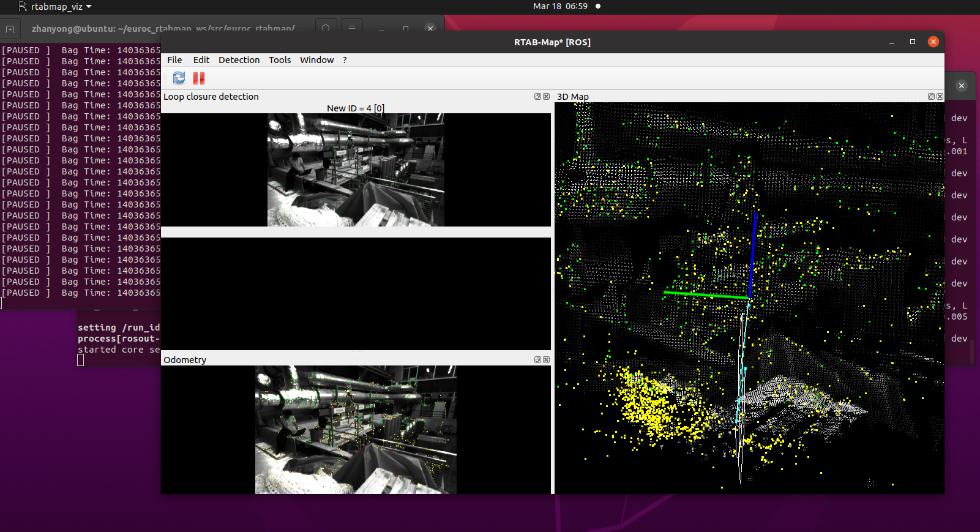Click the 'Odometry' panel title

(185, 360)
